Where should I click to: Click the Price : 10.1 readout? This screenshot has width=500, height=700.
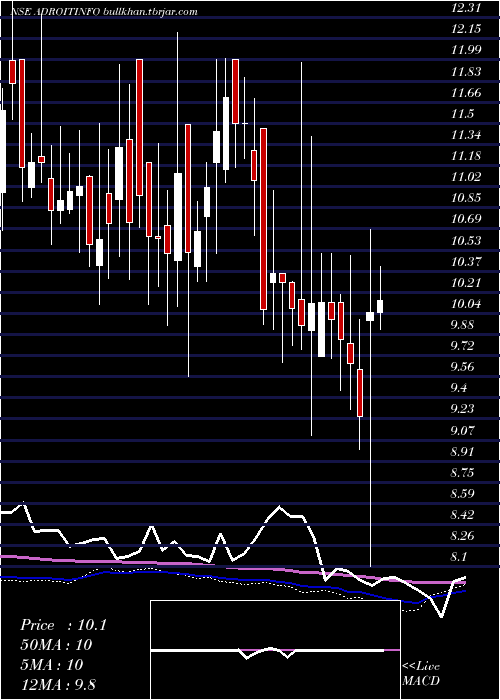[x=63, y=625]
